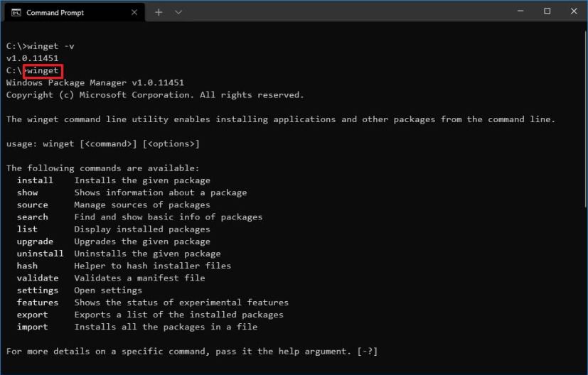Close the Command Prompt tab
The image size is (588, 375).
134,13
